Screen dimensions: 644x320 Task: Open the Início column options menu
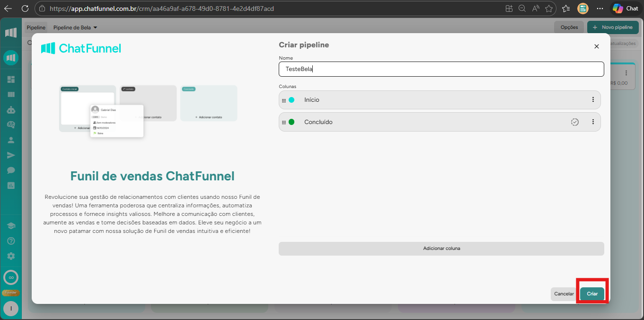tap(593, 100)
